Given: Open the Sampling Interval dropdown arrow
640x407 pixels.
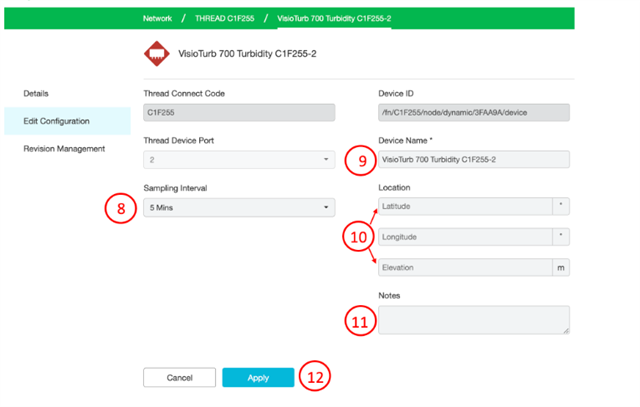Looking at the screenshot, I should click(x=326, y=207).
